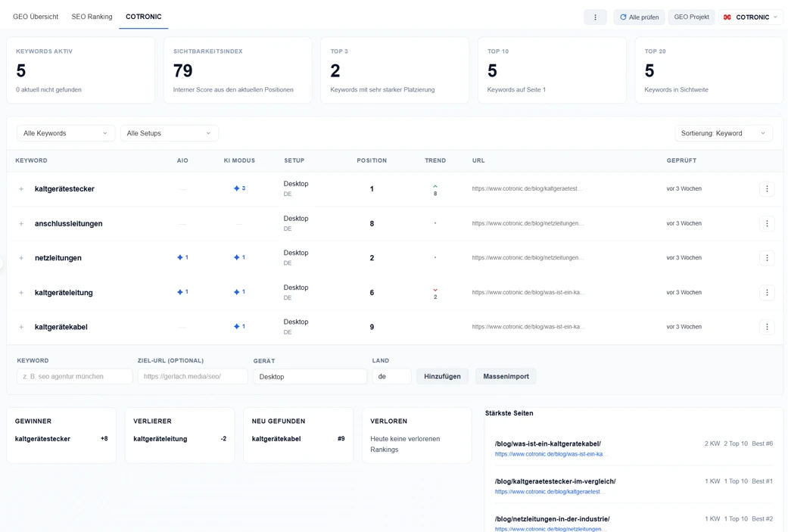
Task: Click kaltgerätestecker in Gewinner card
Action: pos(42,439)
